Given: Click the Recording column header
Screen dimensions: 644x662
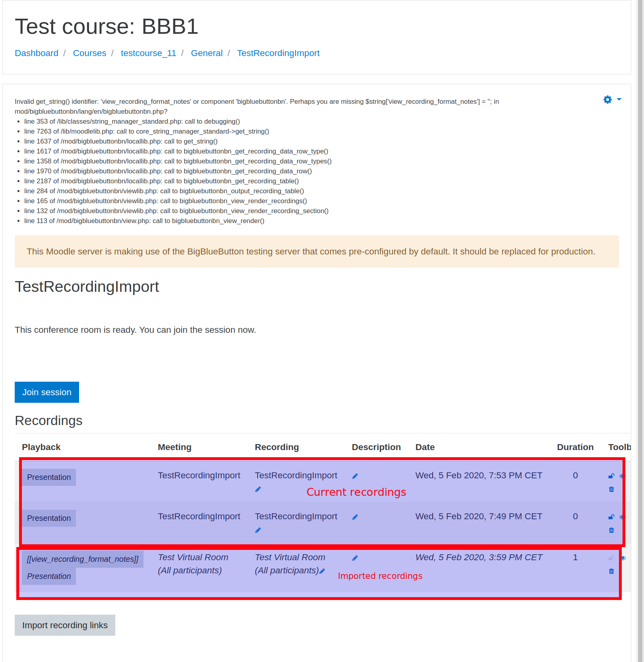Looking at the screenshot, I should tap(277, 447).
